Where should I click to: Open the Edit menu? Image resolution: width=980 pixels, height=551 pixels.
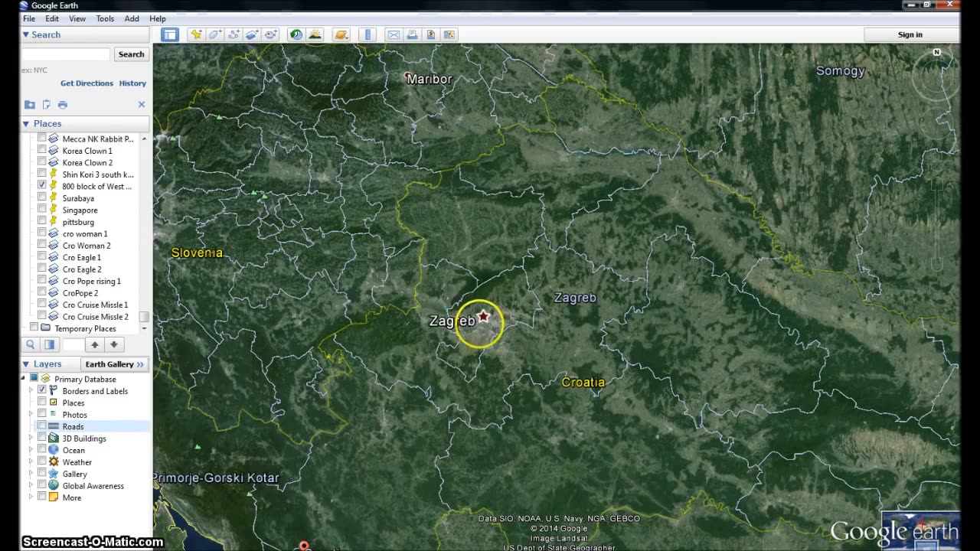tap(52, 18)
